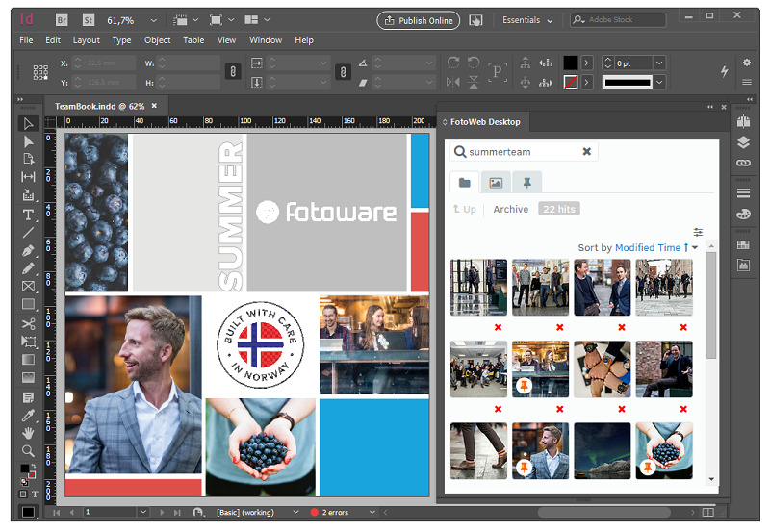Image resolution: width=770 pixels, height=532 pixels.
Task: Expand the view options dropdown
Action: click(195, 19)
